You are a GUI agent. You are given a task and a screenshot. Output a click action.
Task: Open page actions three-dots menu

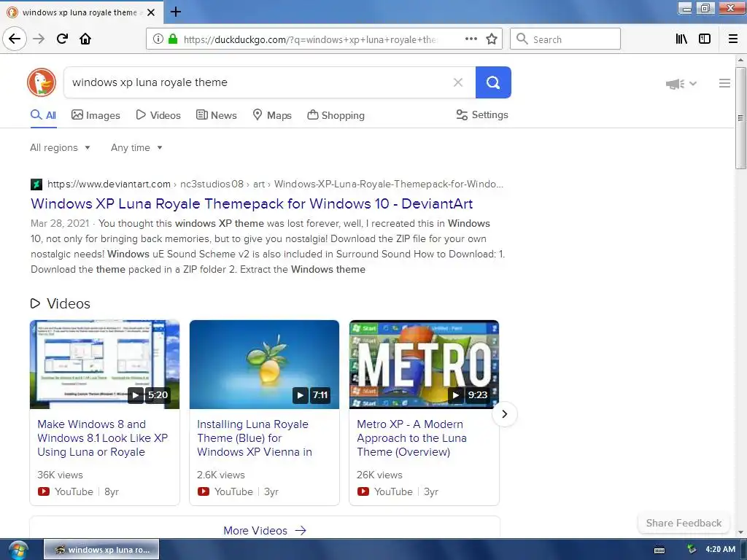(471, 39)
